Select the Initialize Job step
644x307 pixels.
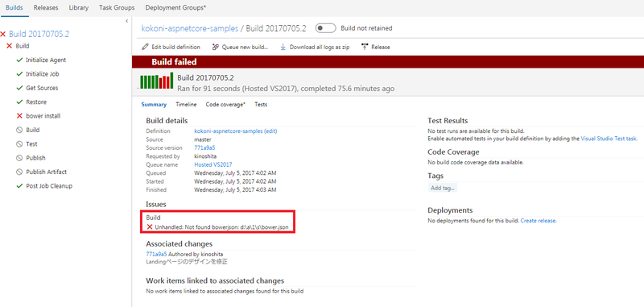point(43,74)
